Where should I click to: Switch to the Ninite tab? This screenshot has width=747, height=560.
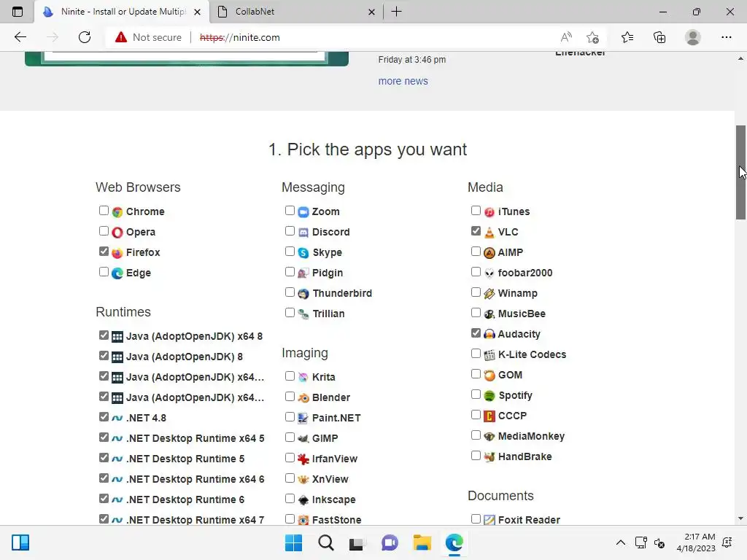(122, 12)
